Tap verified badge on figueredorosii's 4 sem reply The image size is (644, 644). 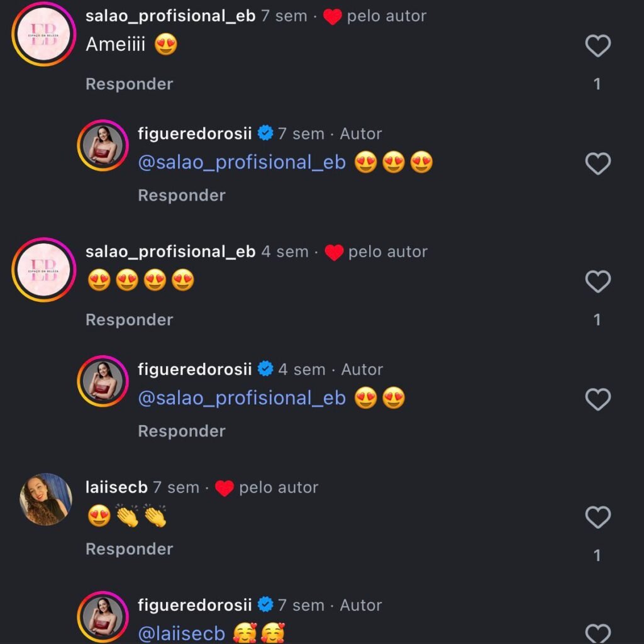(x=265, y=369)
